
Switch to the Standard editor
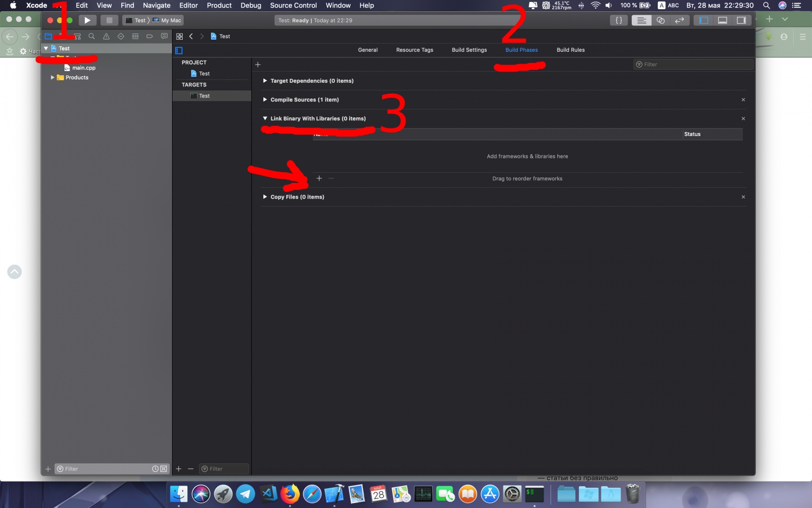coord(641,20)
